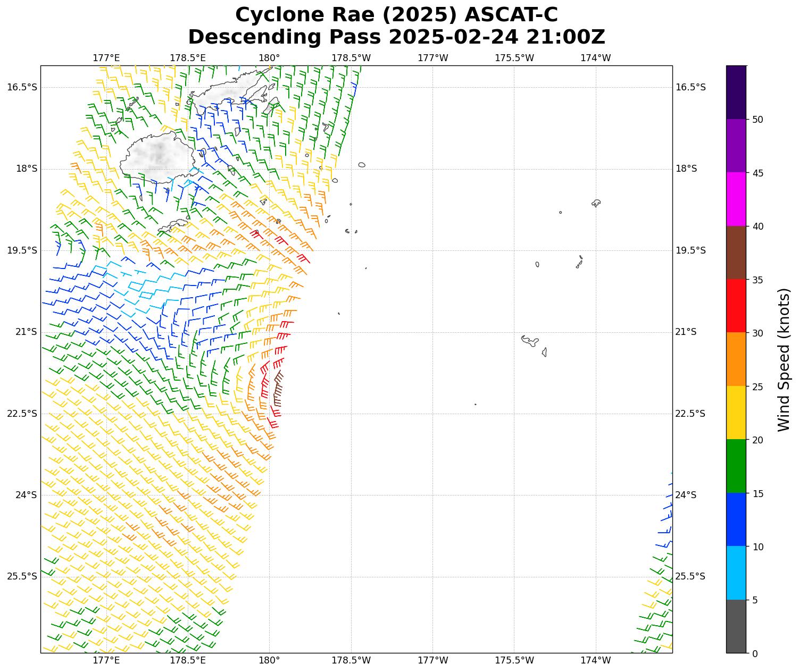Image resolution: width=799 pixels, height=672 pixels.
Task: Click the darkest purple colorbar segment above 50
Action: click(736, 92)
